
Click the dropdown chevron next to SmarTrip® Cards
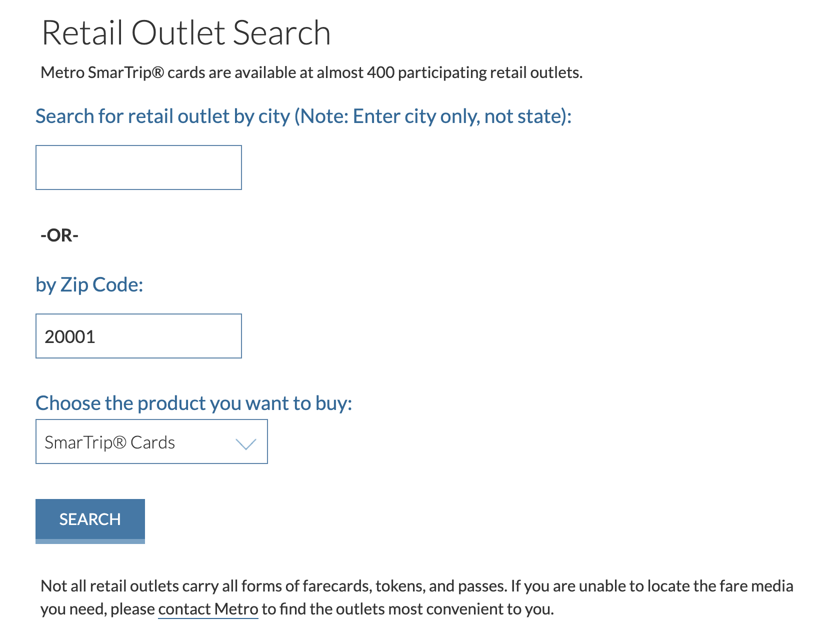point(245,442)
